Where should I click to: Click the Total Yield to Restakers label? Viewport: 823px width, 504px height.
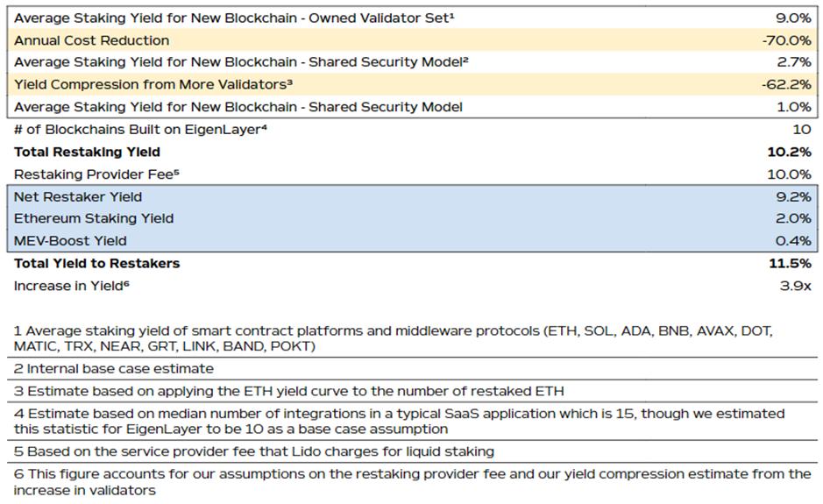tap(96, 263)
